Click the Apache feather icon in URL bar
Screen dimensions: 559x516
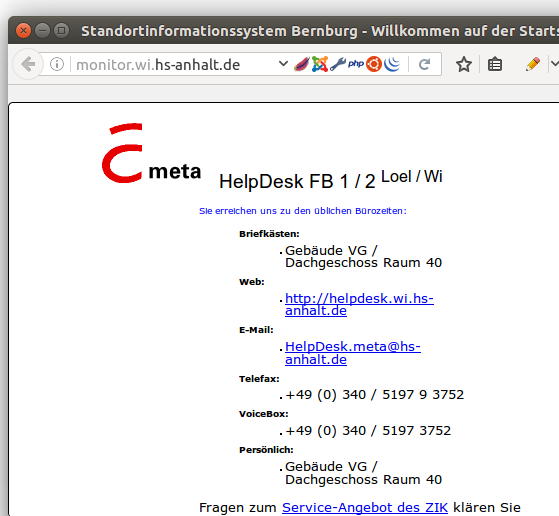302,64
